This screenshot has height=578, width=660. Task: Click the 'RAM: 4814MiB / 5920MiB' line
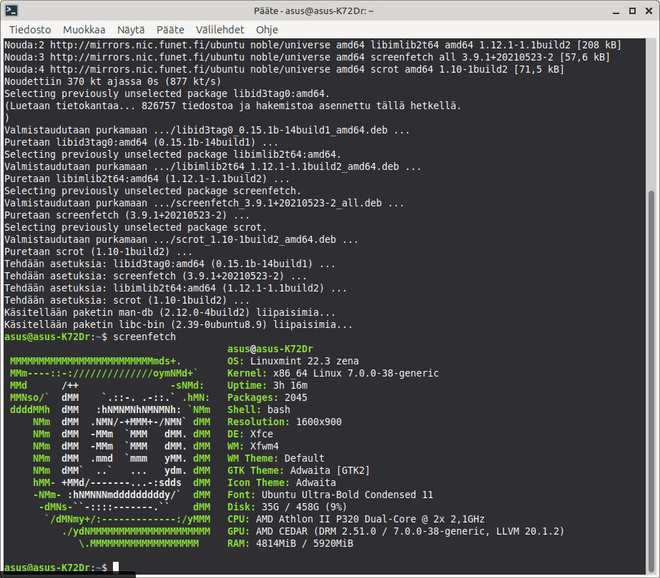click(290, 543)
